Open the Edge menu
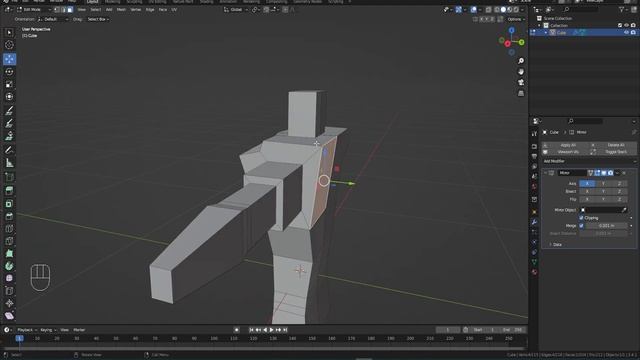Screen dimensions: 640x360 (x=150, y=9)
